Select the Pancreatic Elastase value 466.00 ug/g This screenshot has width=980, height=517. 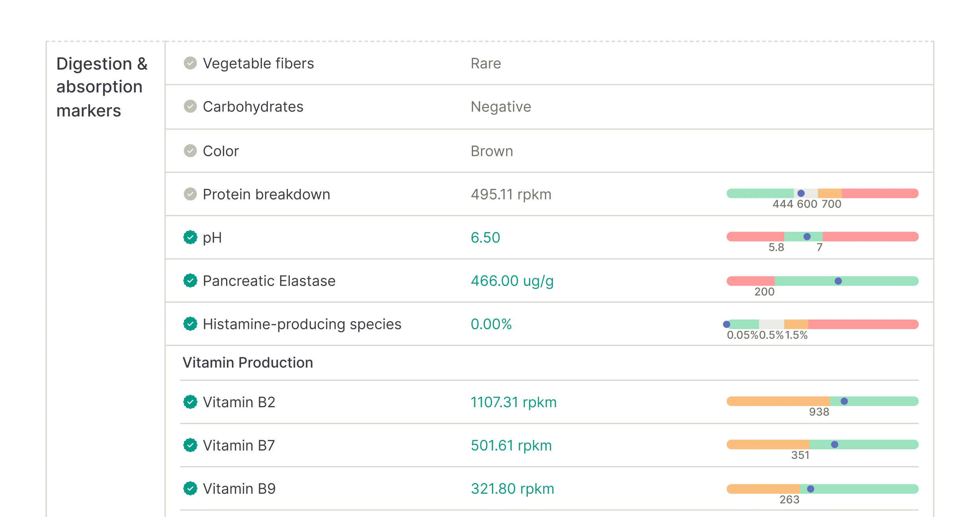(512, 281)
